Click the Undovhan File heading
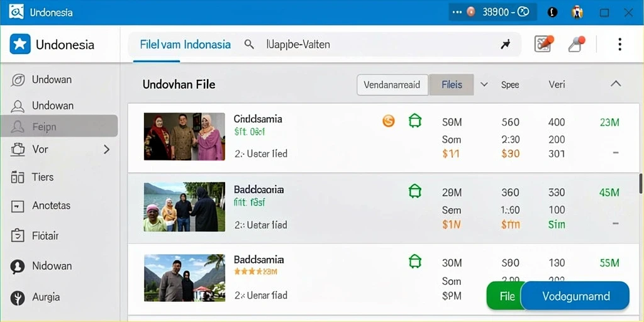 point(179,85)
